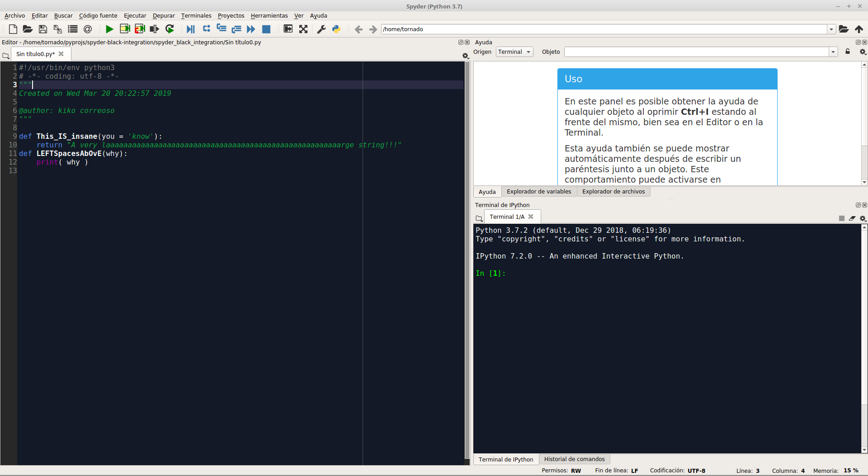Run cell and advance icon

[140, 29]
